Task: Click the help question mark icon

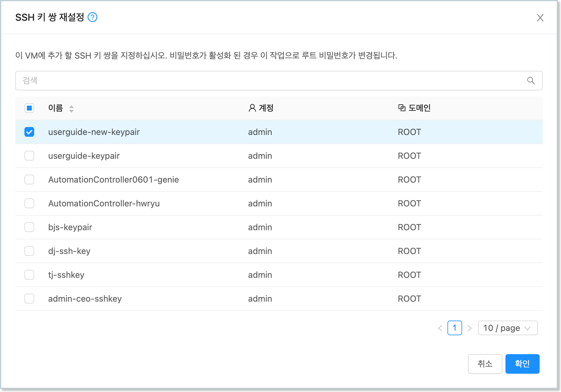Action: [92, 17]
